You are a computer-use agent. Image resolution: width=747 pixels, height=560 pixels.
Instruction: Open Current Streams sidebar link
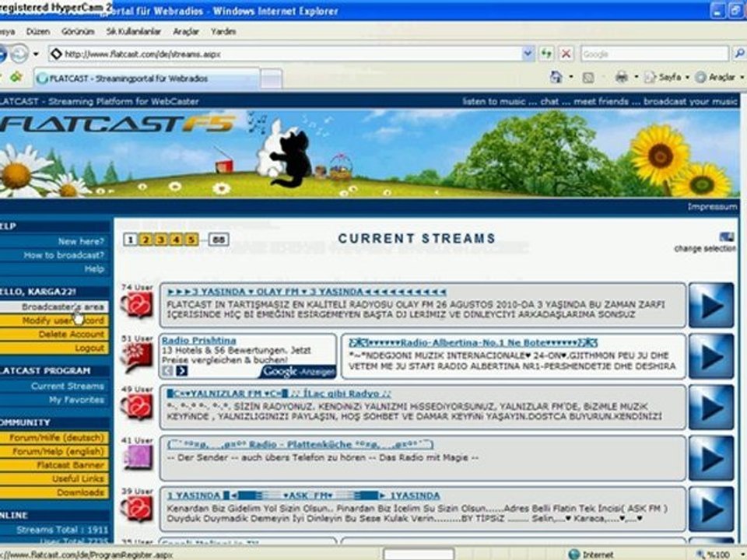click(x=68, y=387)
